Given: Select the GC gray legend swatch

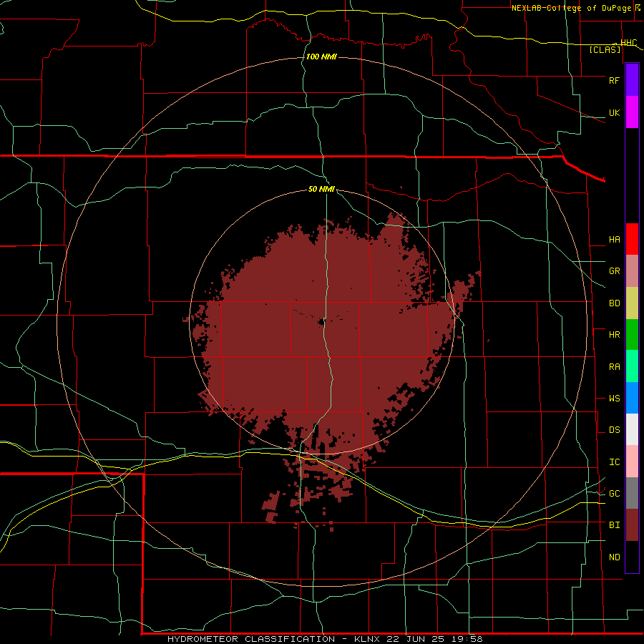Looking at the screenshot, I should (632, 493).
